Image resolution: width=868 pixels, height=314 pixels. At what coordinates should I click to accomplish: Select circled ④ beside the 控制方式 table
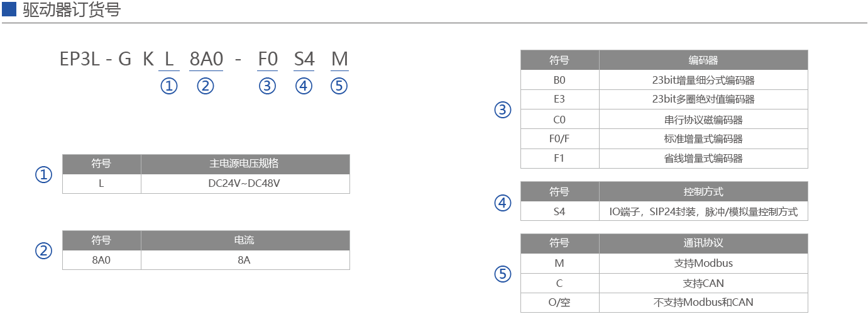click(x=502, y=203)
